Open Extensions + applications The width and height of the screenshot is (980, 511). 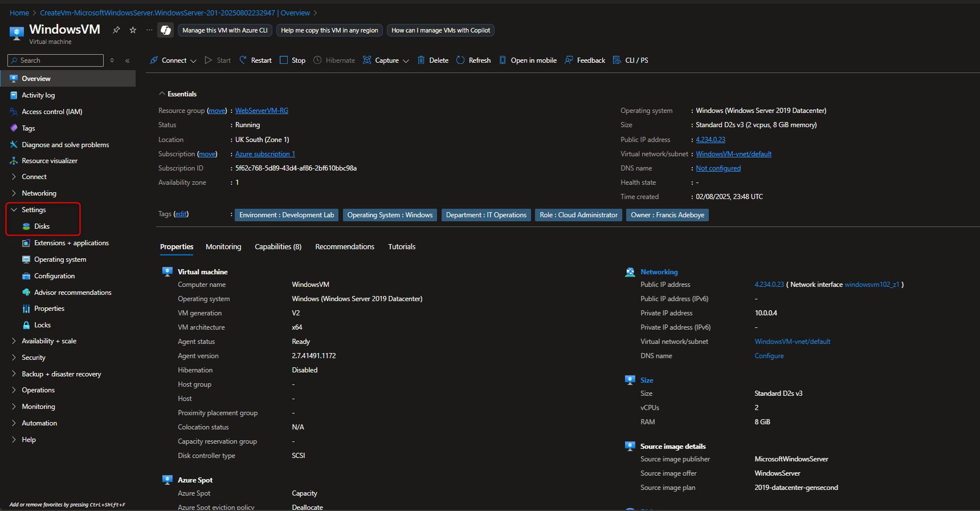[71, 243]
